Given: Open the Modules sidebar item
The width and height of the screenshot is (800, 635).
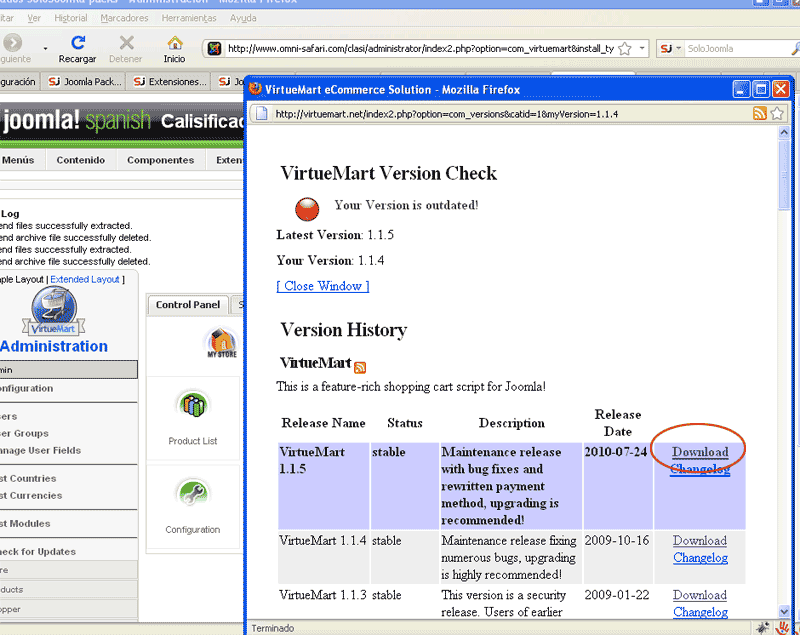Looking at the screenshot, I should pyautogui.click(x=25, y=523).
